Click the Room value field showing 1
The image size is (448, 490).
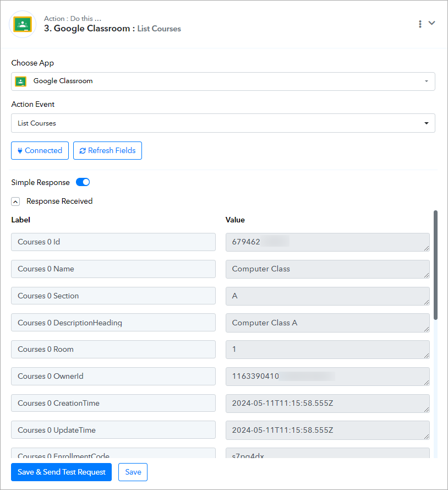point(327,350)
